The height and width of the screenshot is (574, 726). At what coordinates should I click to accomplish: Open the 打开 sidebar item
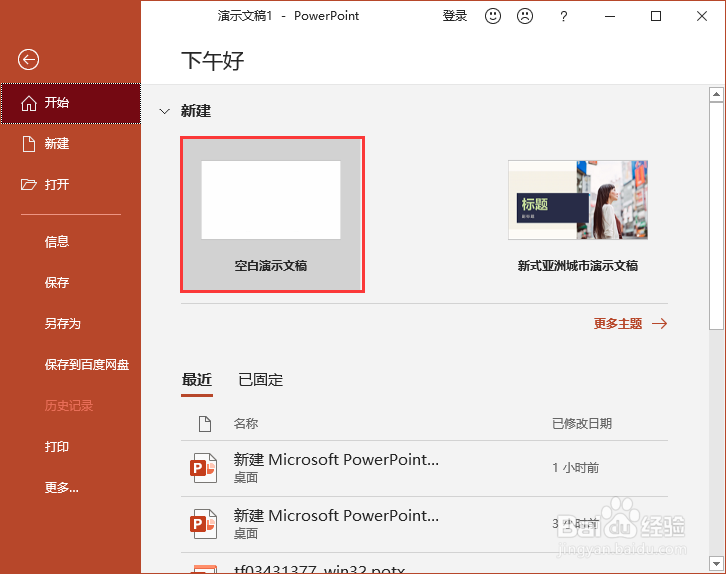tap(71, 185)
